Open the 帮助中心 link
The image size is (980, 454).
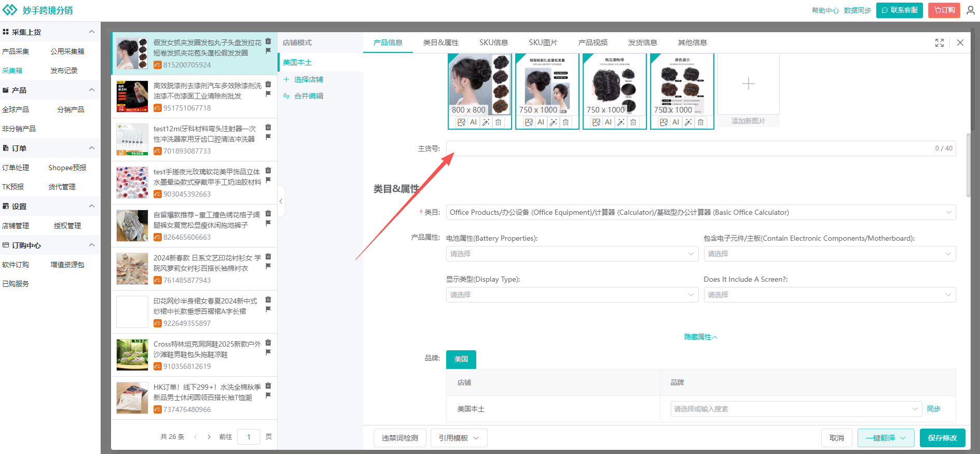825,10
